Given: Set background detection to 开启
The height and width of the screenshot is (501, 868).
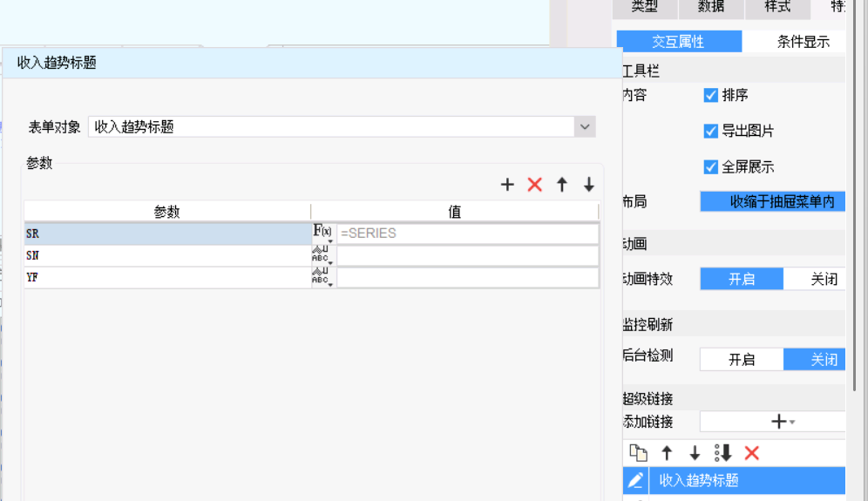Looking at the screenshot, I should coord(742,359).
